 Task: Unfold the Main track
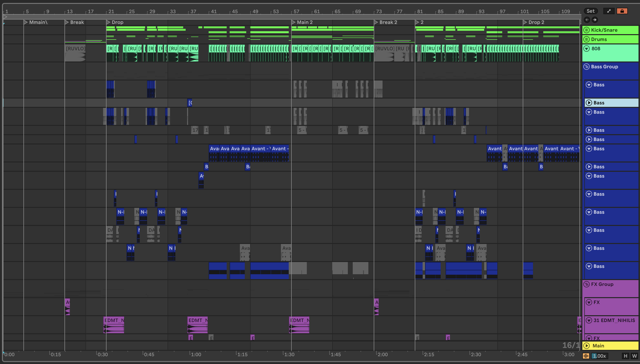click(x=587, y=346)
